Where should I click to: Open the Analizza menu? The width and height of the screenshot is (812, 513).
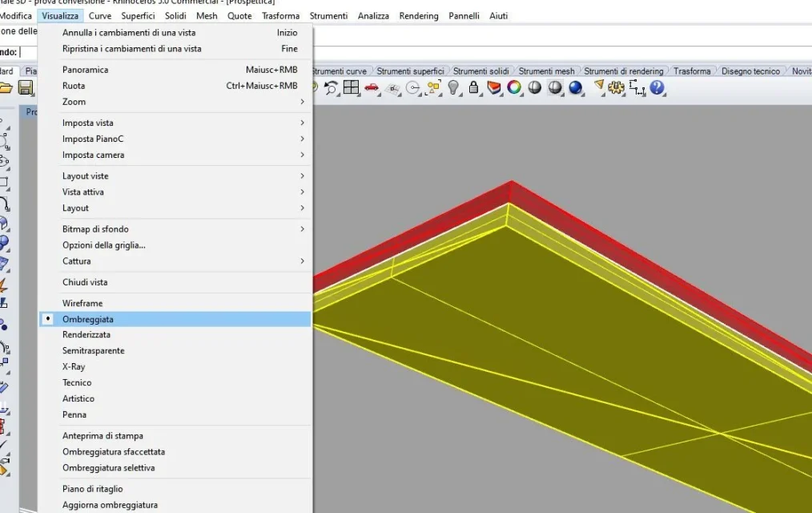pyautogui.click(x=373, y=16)
